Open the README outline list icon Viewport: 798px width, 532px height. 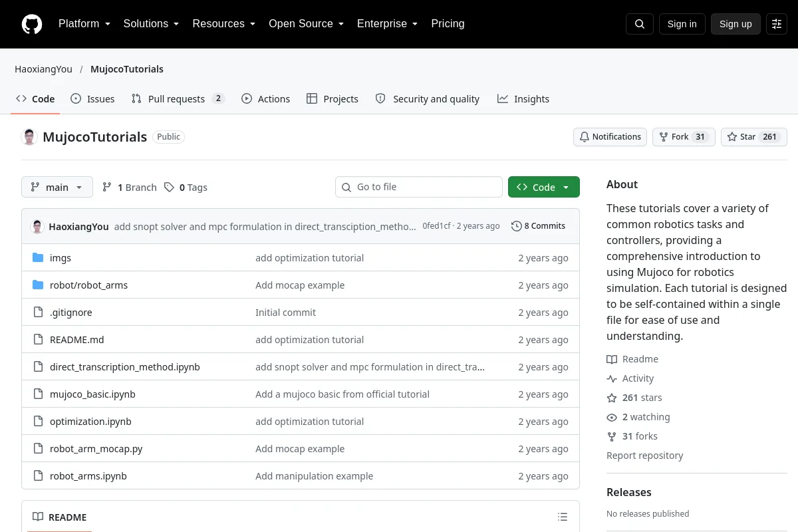point(563,517)
